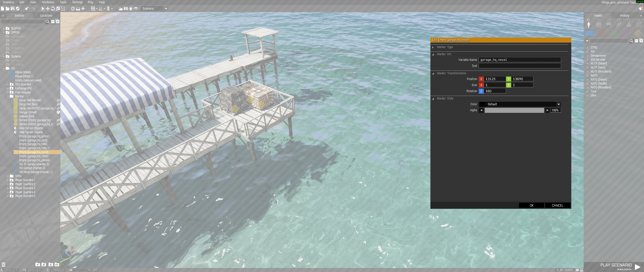Switch to the History tab
The width and height of the screenshot is (644, 272).
click(625, 16)
